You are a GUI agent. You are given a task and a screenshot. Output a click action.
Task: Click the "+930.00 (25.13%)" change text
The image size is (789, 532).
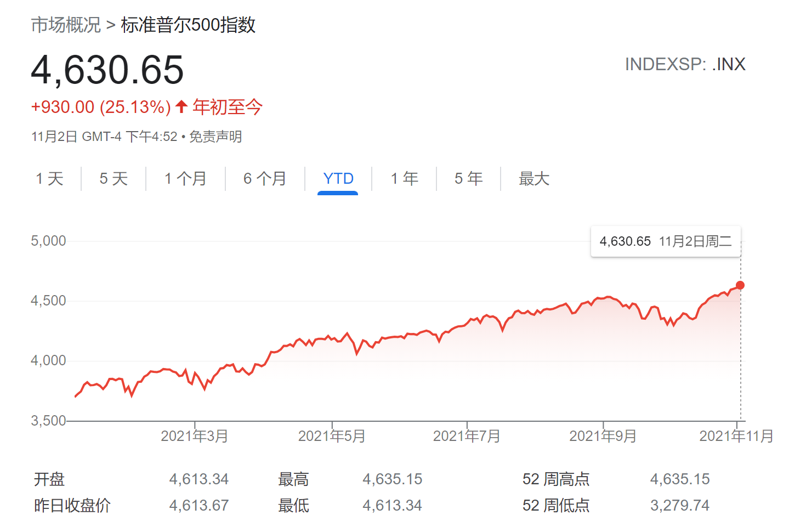[x=101, y=107]
